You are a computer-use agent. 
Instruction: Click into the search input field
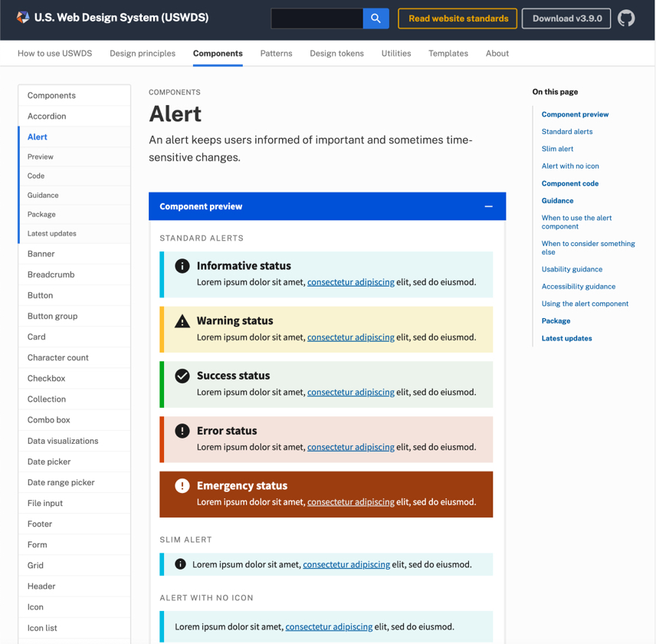(x=317, y=18)
